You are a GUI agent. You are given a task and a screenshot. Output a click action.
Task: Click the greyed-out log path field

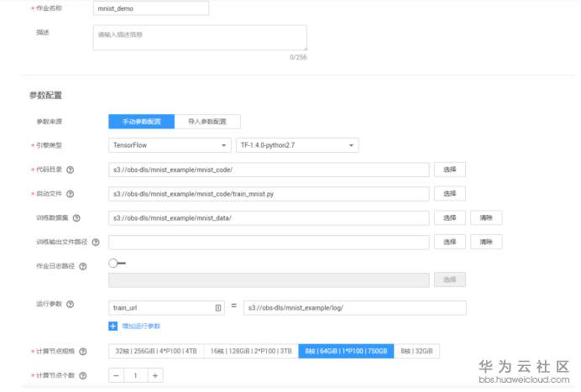click(269, 280)
